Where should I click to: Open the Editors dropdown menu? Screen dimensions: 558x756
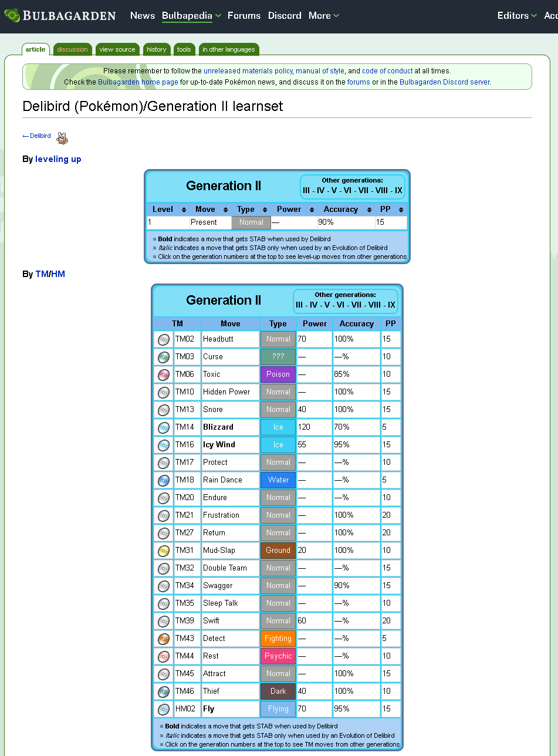tap(517, 16)
